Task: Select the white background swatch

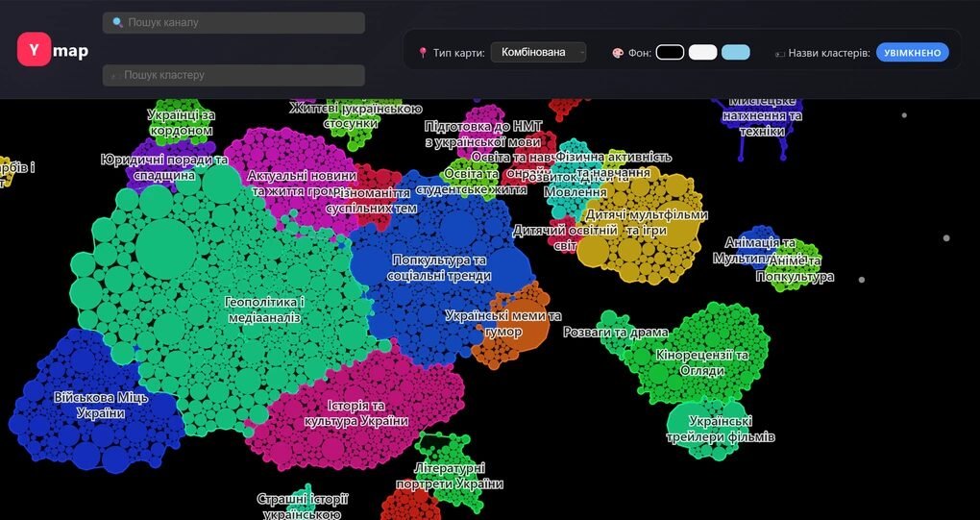Action: click(x=702, y=52)
